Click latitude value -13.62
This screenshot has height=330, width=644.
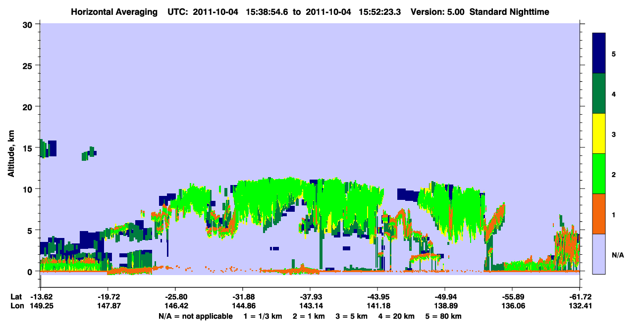pyautogui.click(x=41, y=297)
